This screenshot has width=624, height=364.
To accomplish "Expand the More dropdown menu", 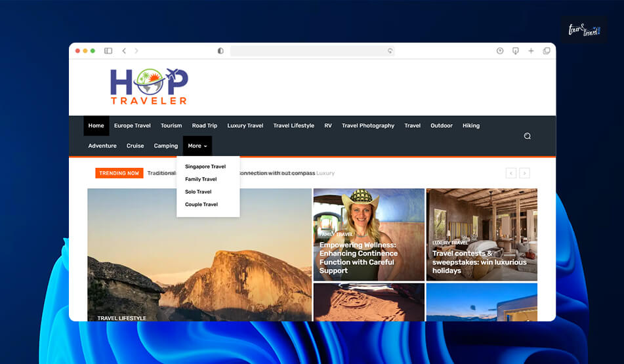I will coord(198,146).
